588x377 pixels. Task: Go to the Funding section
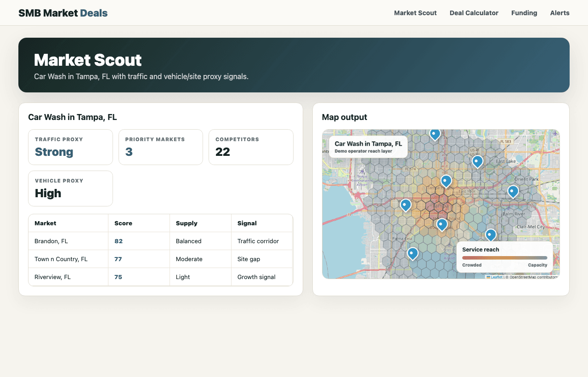[x=524, y=13]
